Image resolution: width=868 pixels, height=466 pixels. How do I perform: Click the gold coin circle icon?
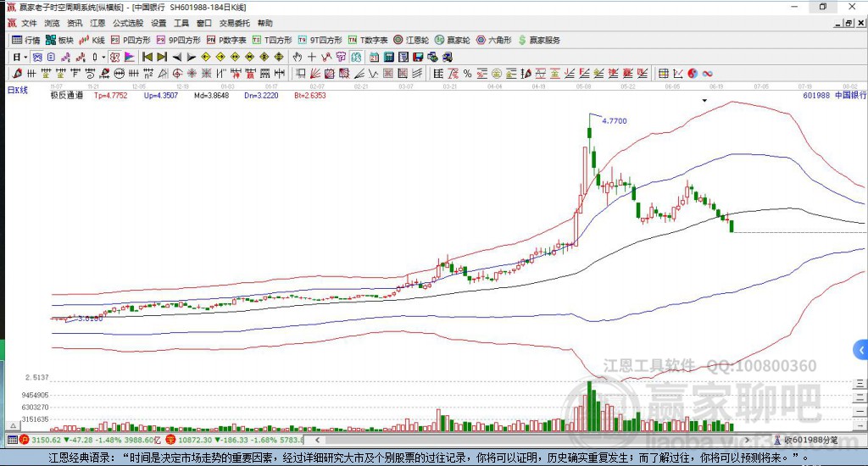coord(496,73)
